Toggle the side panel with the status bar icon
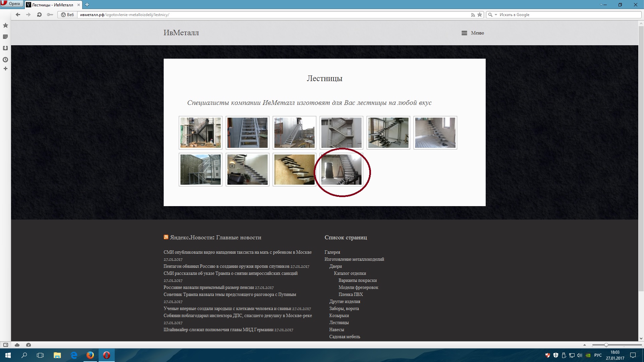 [x=6, y=345]
